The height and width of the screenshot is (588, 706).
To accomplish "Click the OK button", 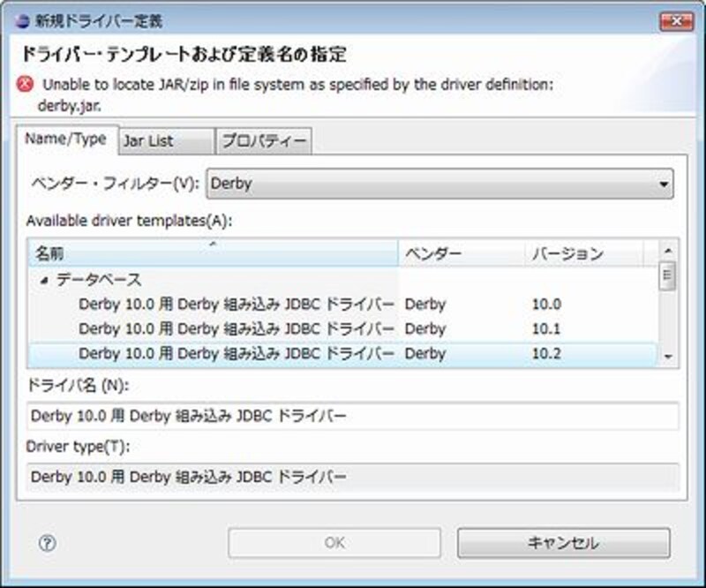I will tap(334, 543).
